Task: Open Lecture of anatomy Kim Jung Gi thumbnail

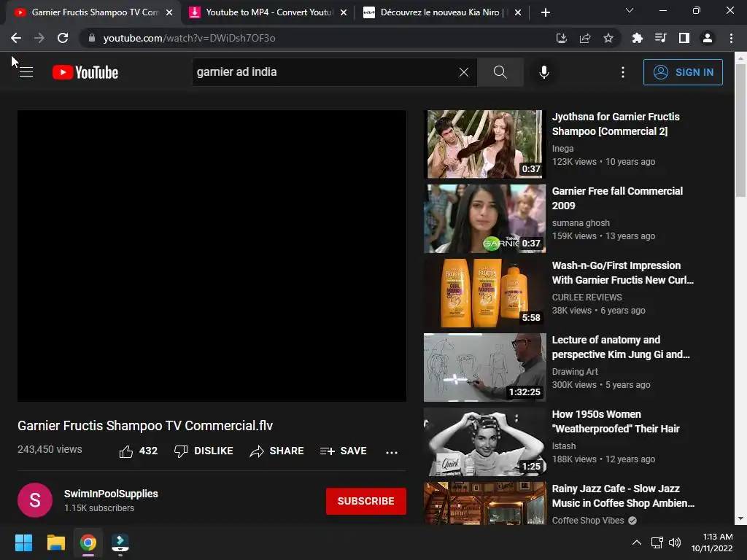Action: [485, 367]
